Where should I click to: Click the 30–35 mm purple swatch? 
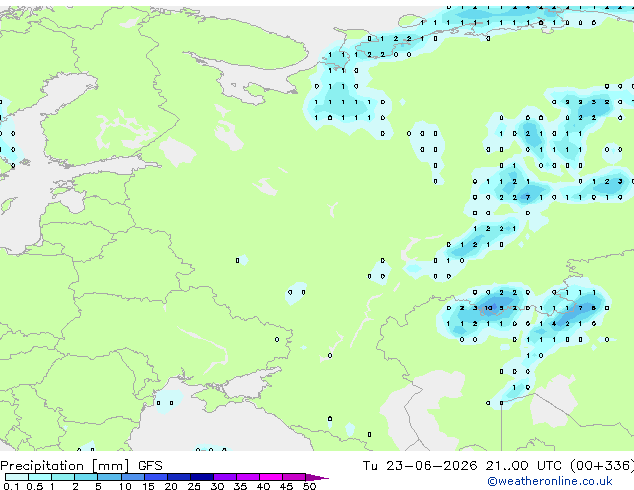pyautogui.click(x=224, y=477)
